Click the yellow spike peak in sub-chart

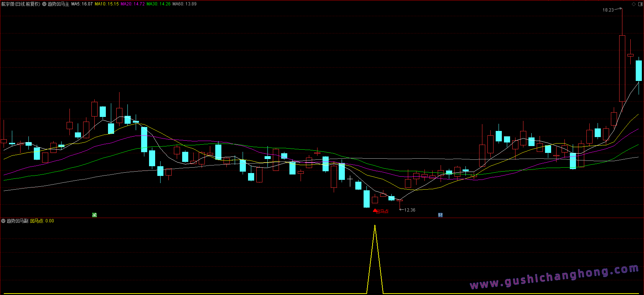(375, 226)
